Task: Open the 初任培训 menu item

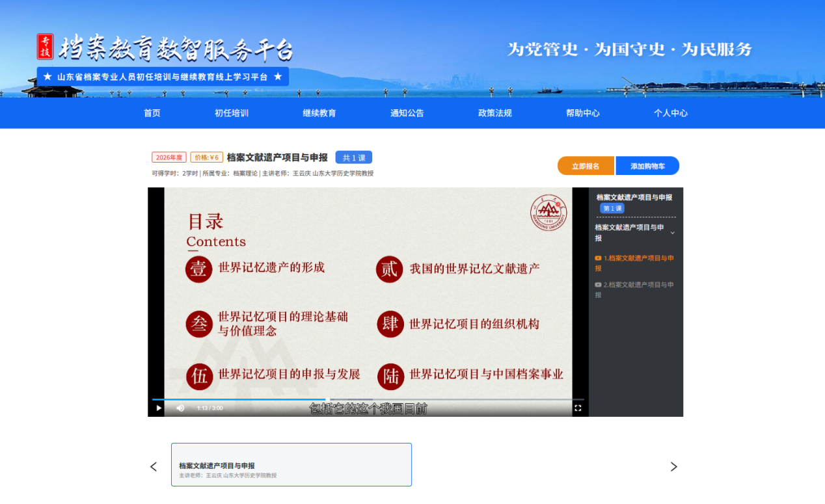Action: point(232,113)
